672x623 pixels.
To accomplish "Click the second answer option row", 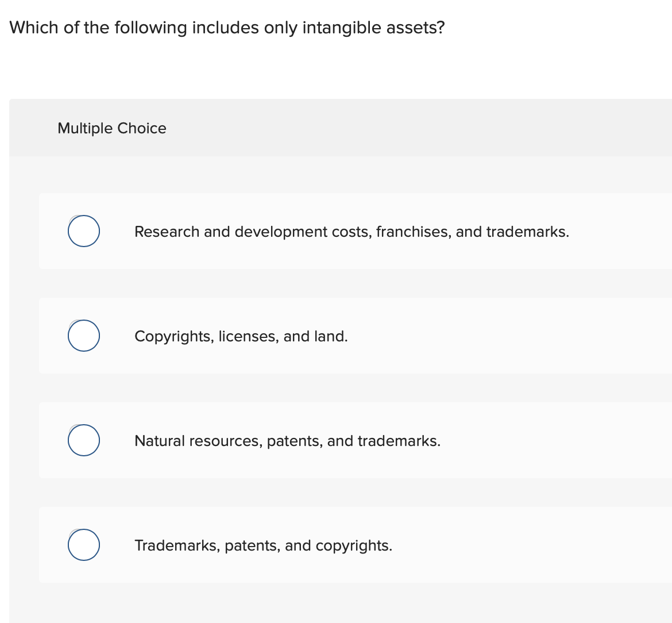I will 345,336.
